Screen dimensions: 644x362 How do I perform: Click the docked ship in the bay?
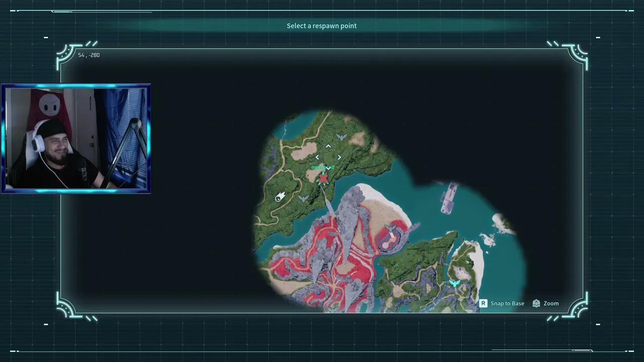(448, 198)
